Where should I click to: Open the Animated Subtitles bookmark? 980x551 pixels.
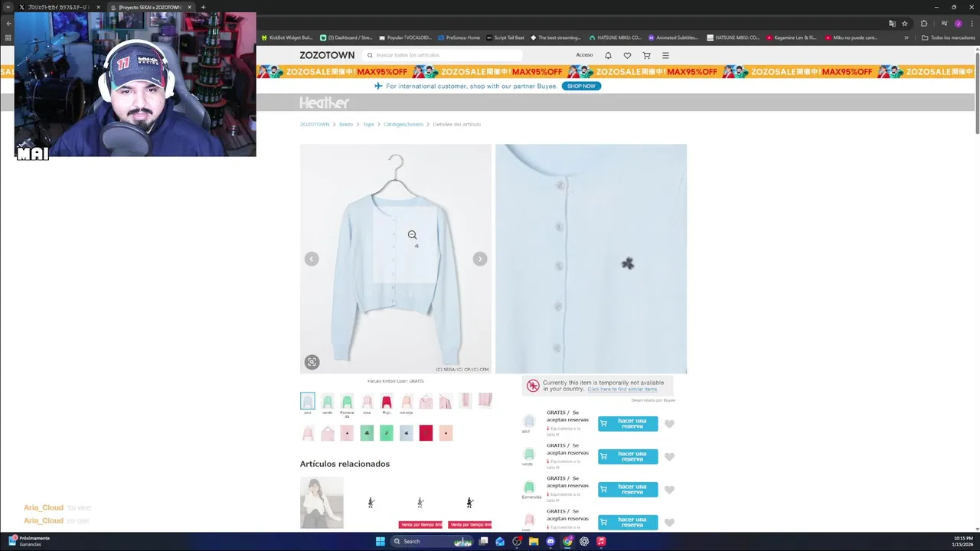(674, 37)
